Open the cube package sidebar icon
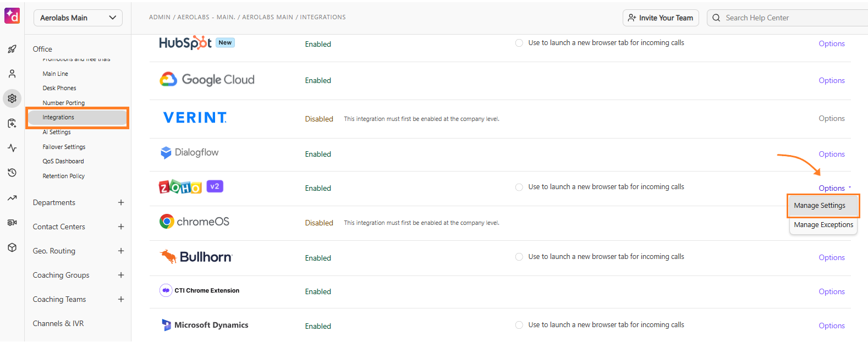868x342 pixels. pos(12,247)
